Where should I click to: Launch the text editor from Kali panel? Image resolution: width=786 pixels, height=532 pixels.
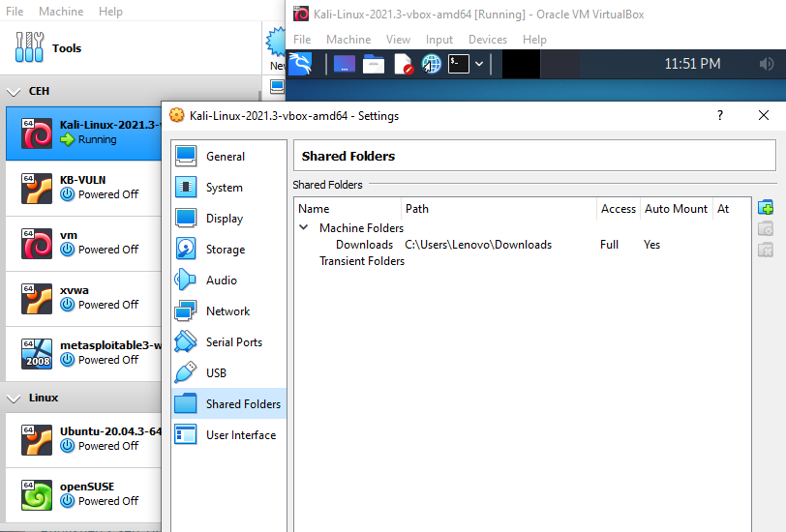click(x=403, y=64)
